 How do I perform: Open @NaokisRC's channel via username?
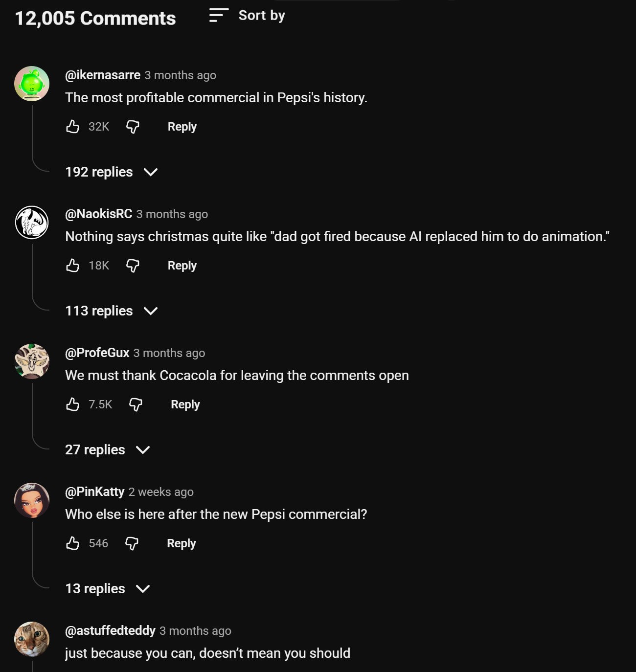[x=99, y=214]
